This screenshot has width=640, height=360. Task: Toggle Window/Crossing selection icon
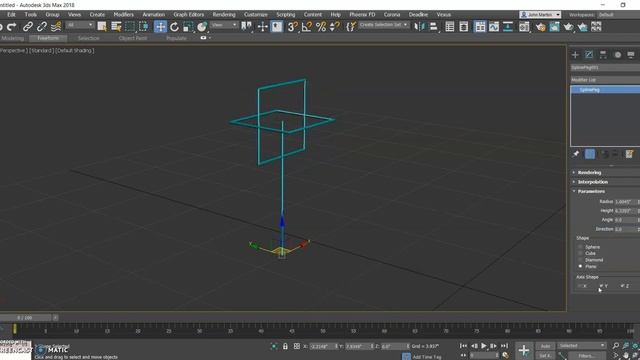coord(144,27)
